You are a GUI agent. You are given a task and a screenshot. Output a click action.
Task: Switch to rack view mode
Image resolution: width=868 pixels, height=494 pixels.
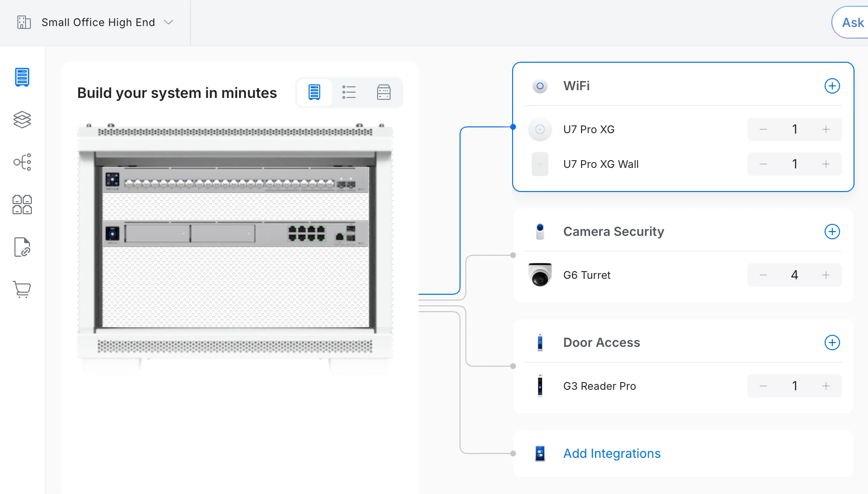tap(314, 92)
